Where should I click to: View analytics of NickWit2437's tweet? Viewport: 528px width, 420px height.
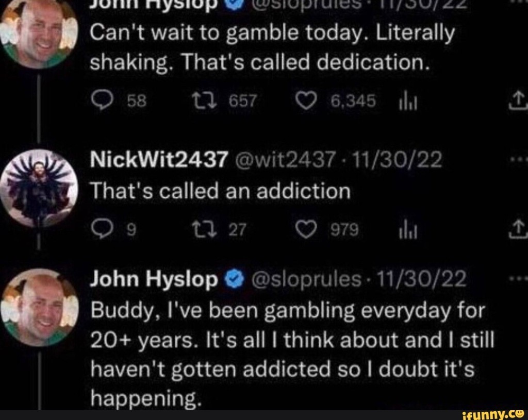click(x=408, y=230)
